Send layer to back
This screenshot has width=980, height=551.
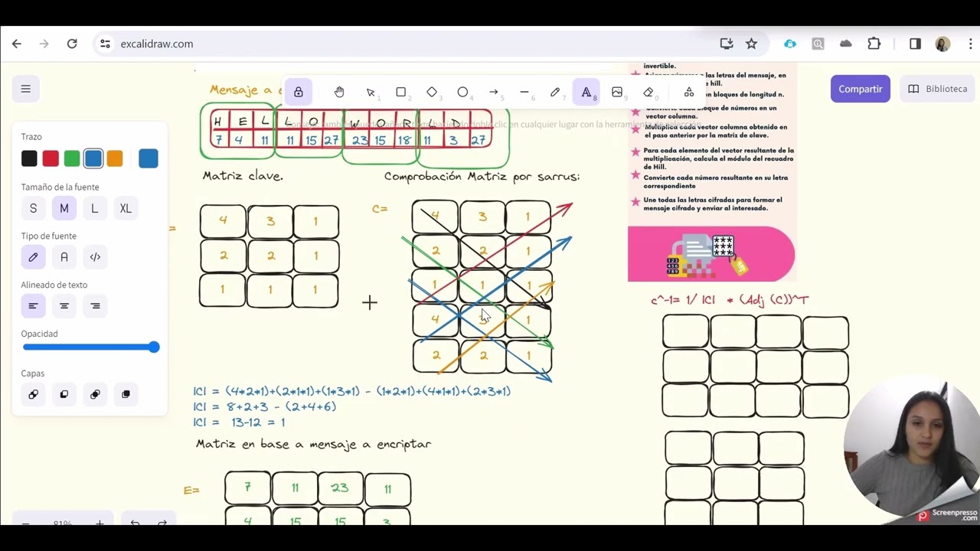coord(33,394)
